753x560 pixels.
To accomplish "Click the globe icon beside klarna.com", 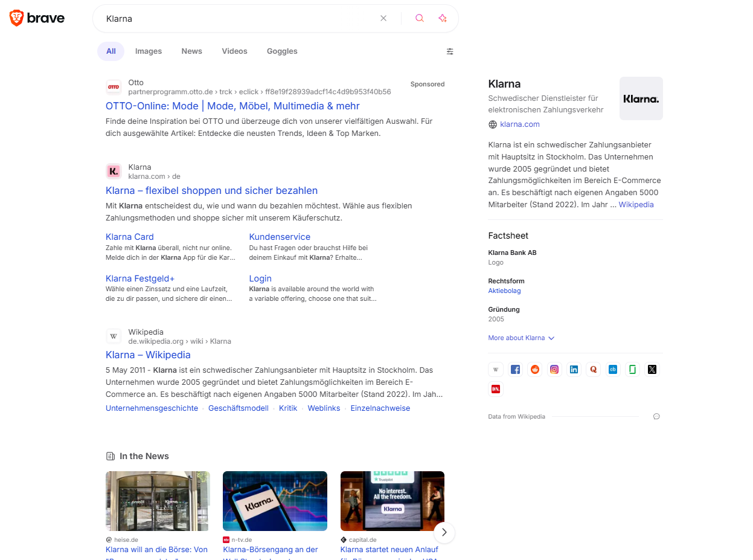I will pyautogui.click(x=493, y=124).
